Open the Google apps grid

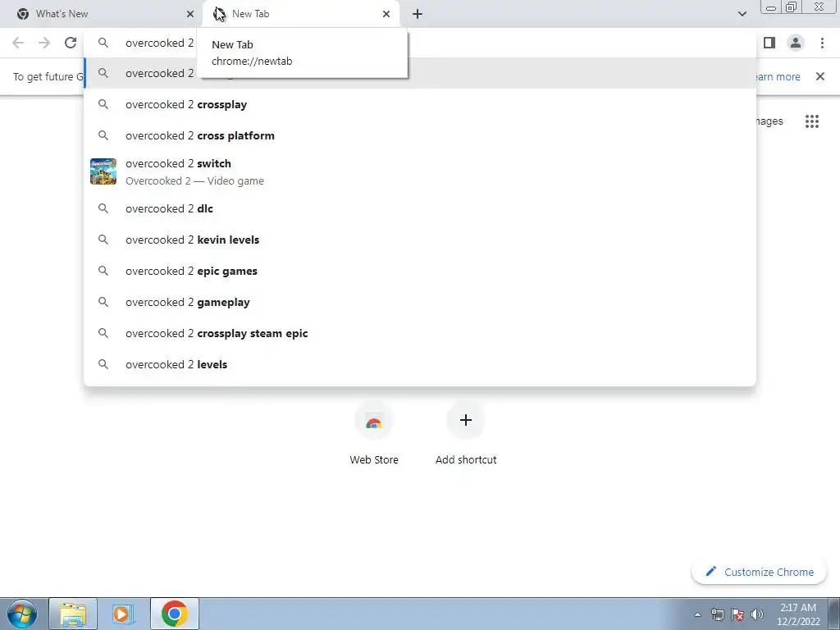811,121
